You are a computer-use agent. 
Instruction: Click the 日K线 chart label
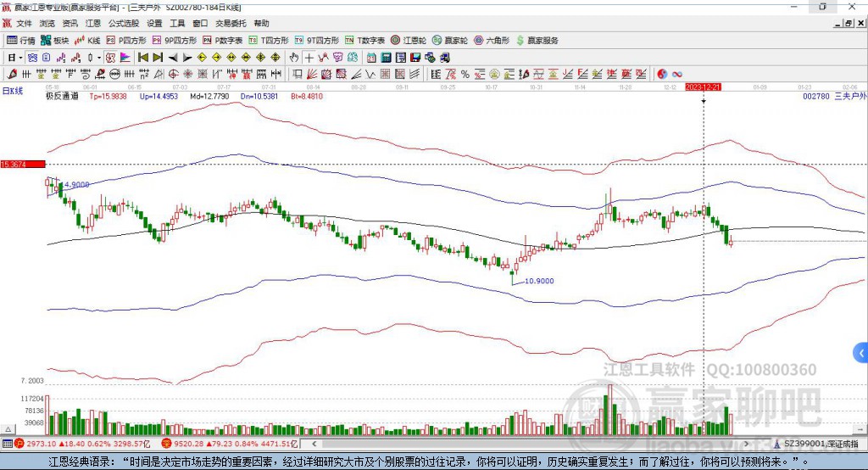point(12,91)
